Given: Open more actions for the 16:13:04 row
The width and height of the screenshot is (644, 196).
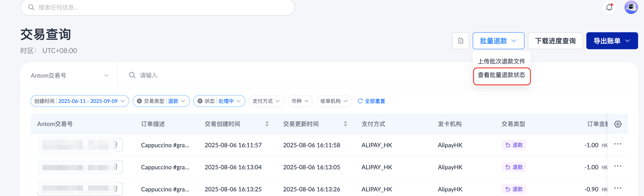Looking at the screenshot, I should point(618,166).
